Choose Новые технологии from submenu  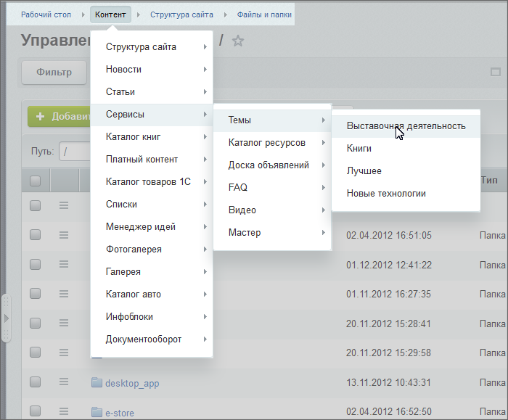click(386, 193)
